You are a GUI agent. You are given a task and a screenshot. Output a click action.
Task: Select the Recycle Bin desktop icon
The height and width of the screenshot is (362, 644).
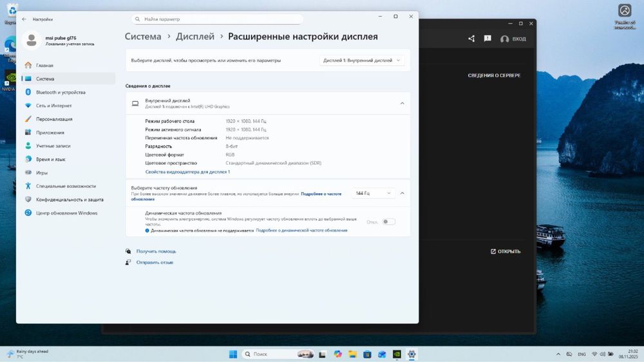12,13
